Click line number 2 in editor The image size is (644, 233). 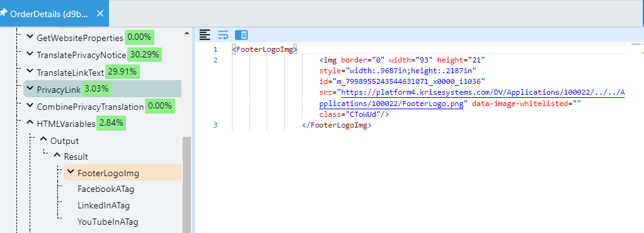pyautogui.click(x=216, y=60)
